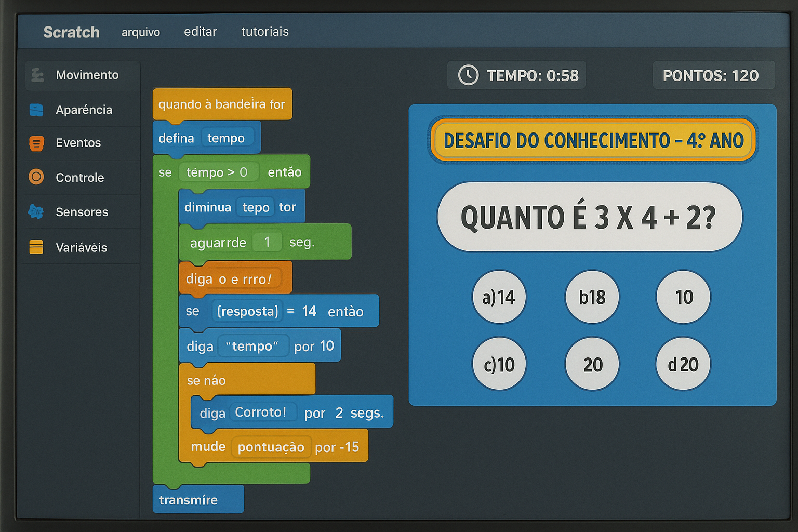Select answer option a)14
The width and height of the screenshot is (798, 532).
pos(499,297)
